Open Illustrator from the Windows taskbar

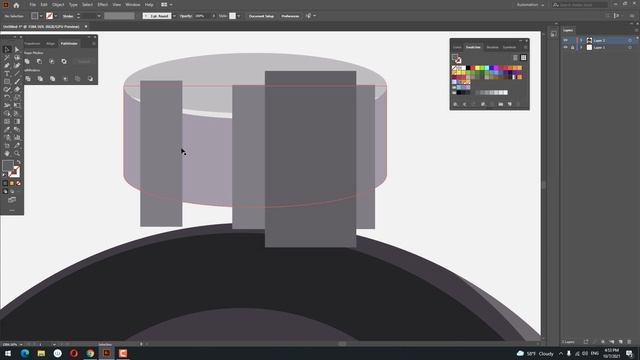[106, 353]
